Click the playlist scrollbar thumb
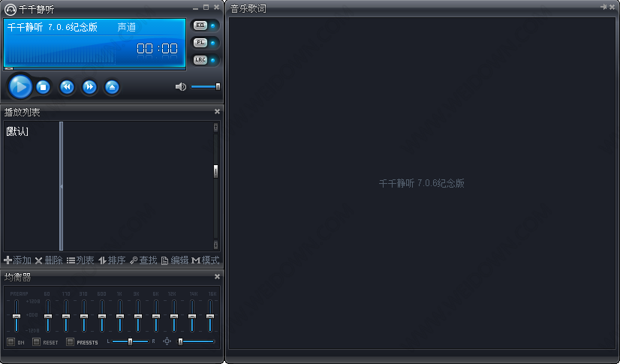This screenshot has height=364, width=620. coord(215,171)
